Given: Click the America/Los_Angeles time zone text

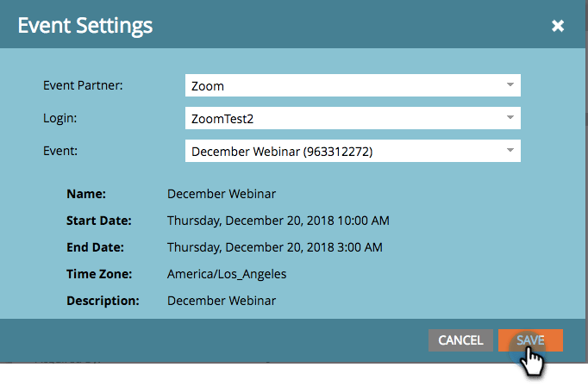Looking at the screenshot, I should (x=227, y=274).
